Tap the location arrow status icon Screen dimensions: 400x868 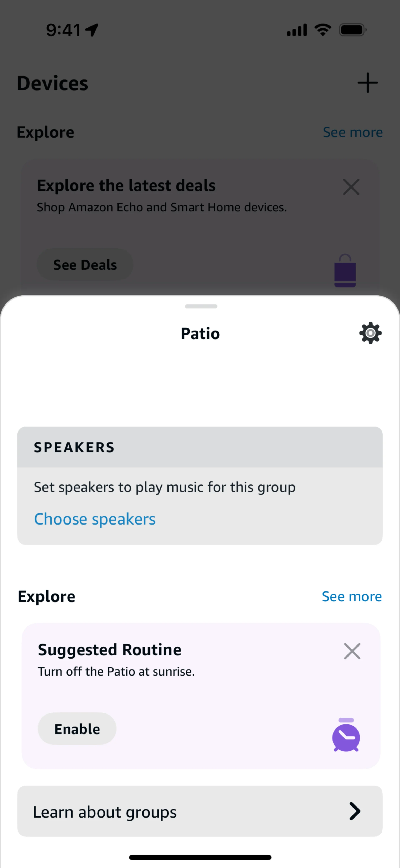tap(92, 30)
